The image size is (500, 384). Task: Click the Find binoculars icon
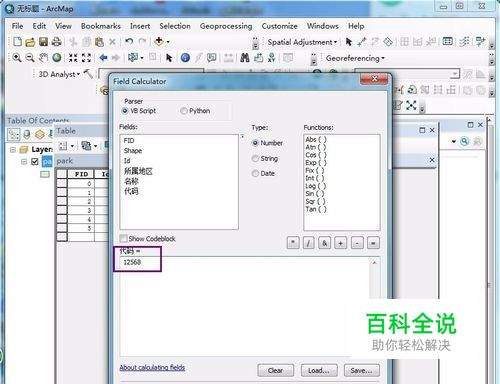pos(245,58)
